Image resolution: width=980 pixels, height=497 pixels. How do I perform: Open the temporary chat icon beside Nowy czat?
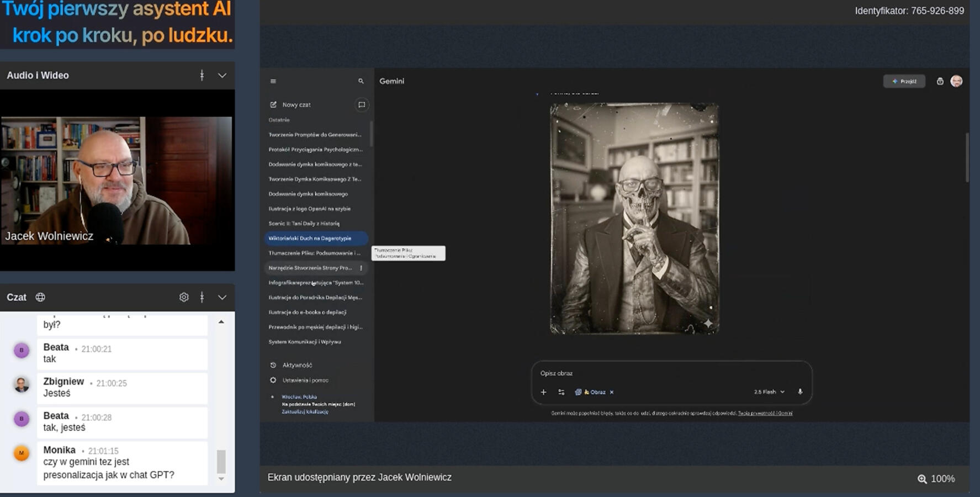[x=362, y=104]
